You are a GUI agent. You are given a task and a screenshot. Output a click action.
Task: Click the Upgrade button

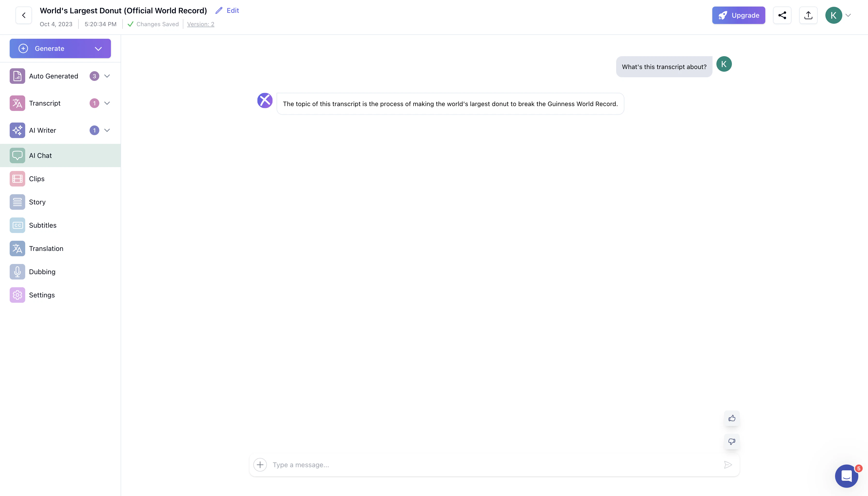[x=738, y=15]
